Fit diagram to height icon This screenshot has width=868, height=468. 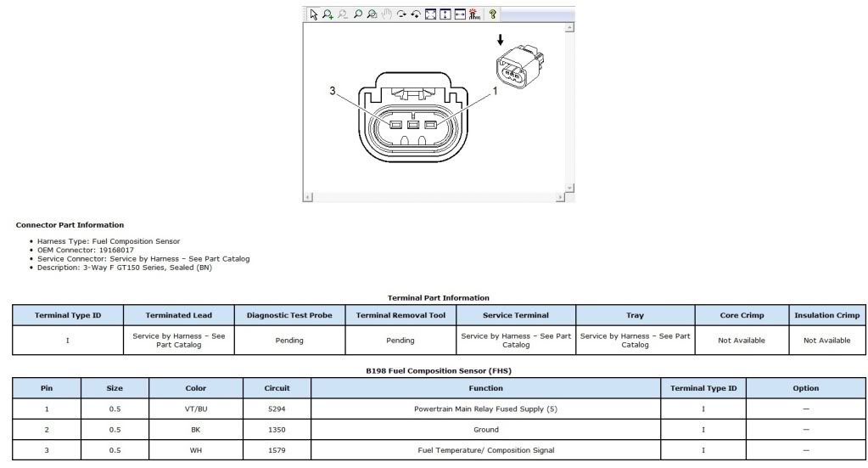click(445, 15)
